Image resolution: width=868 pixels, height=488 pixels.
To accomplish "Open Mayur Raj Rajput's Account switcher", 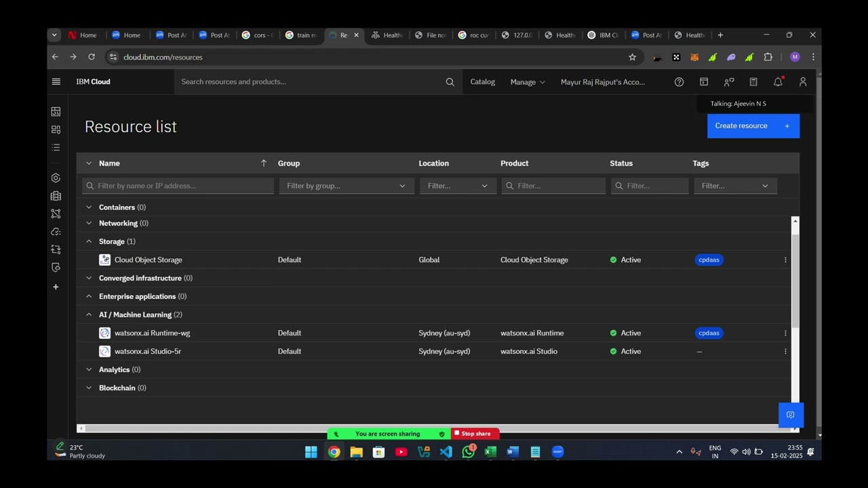I will (603, 82).
